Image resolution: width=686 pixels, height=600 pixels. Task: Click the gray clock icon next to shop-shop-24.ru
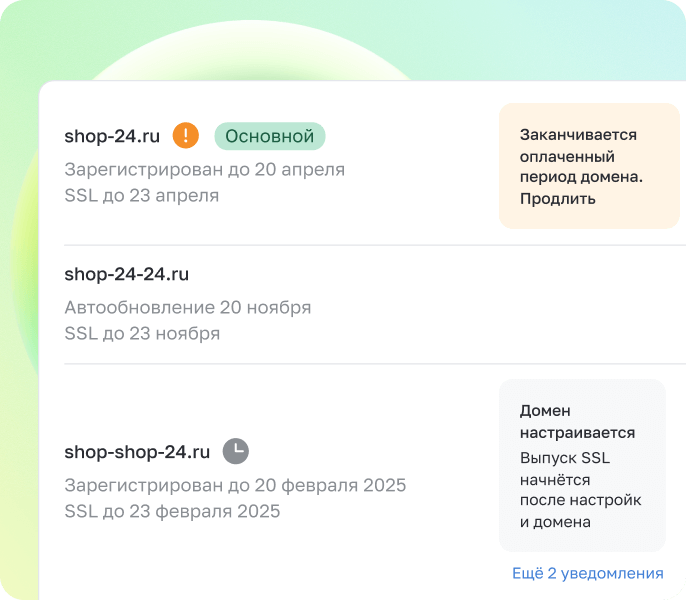coord(235,451)
